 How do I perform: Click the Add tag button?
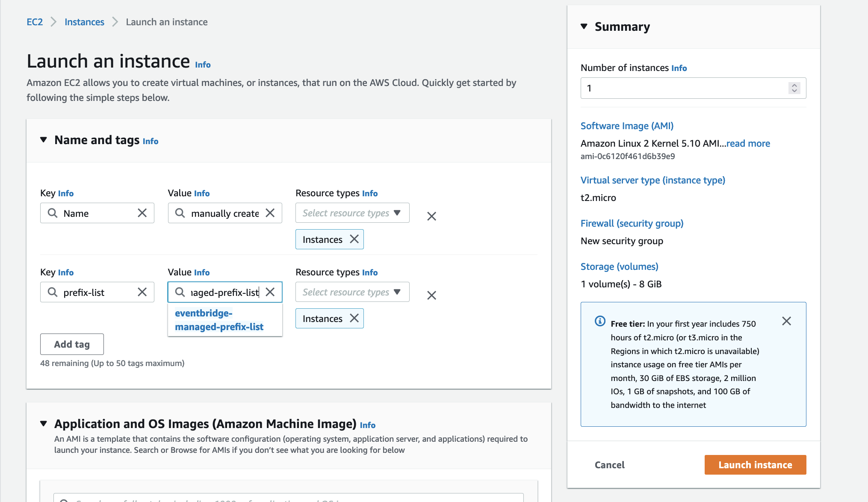click(x=72, y=344)
